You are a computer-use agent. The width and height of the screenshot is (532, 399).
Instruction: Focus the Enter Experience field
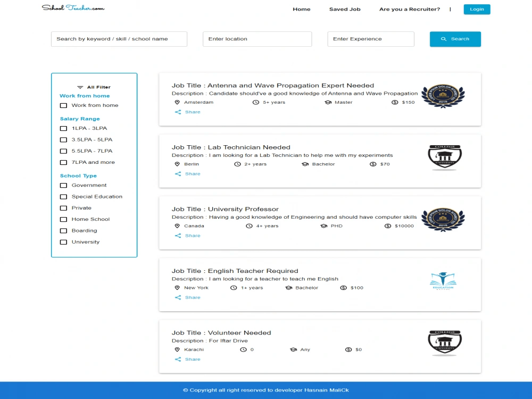tap(370, 39)
